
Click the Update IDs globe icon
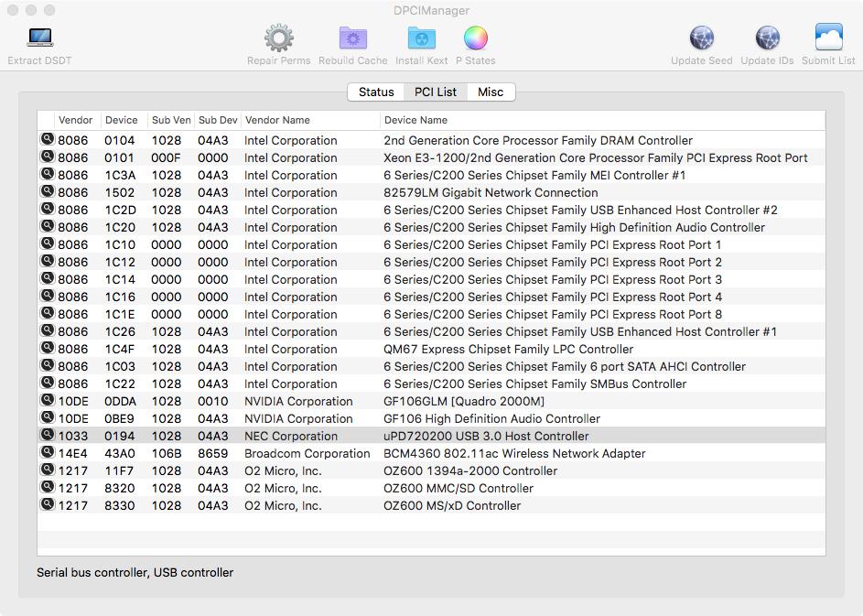[x=767, y=38]
